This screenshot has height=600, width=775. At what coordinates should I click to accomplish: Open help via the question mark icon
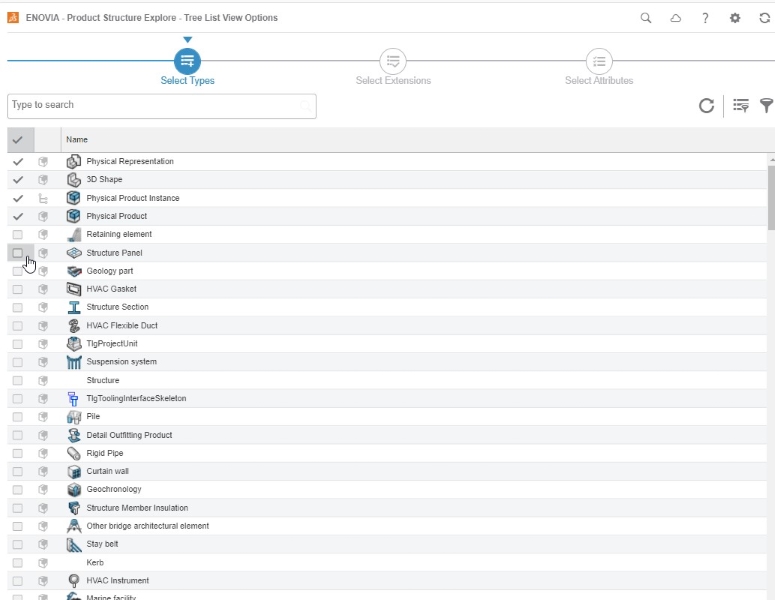coord(705,18)
